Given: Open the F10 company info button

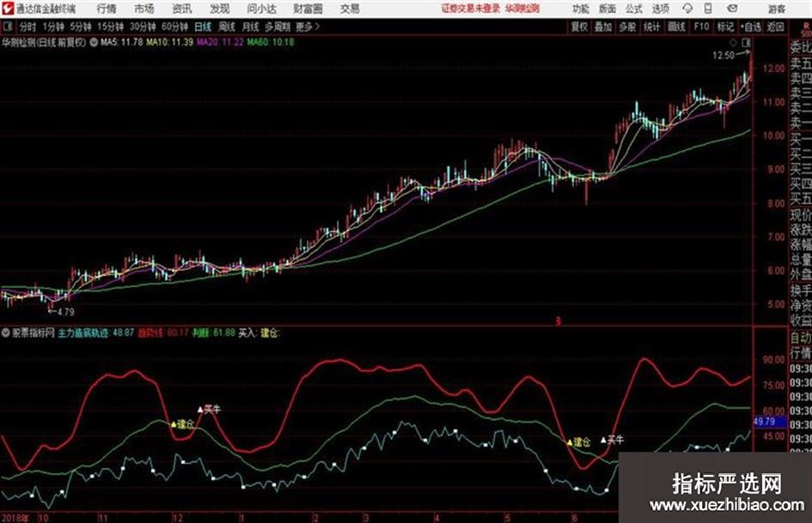Looking at the screenshot, I should 702,27.
